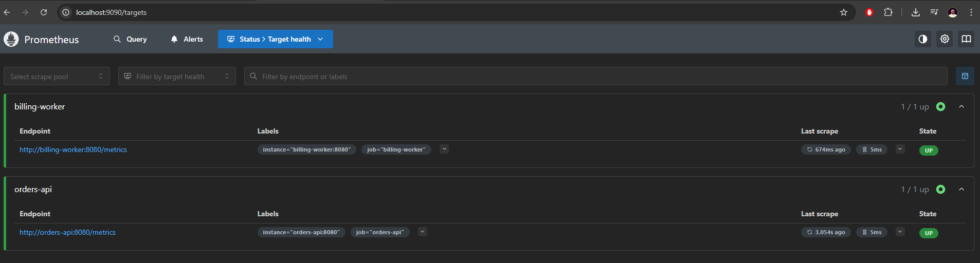
Task: Expand scrape details for the orders-api target
Action: click(x=900, y=232)
